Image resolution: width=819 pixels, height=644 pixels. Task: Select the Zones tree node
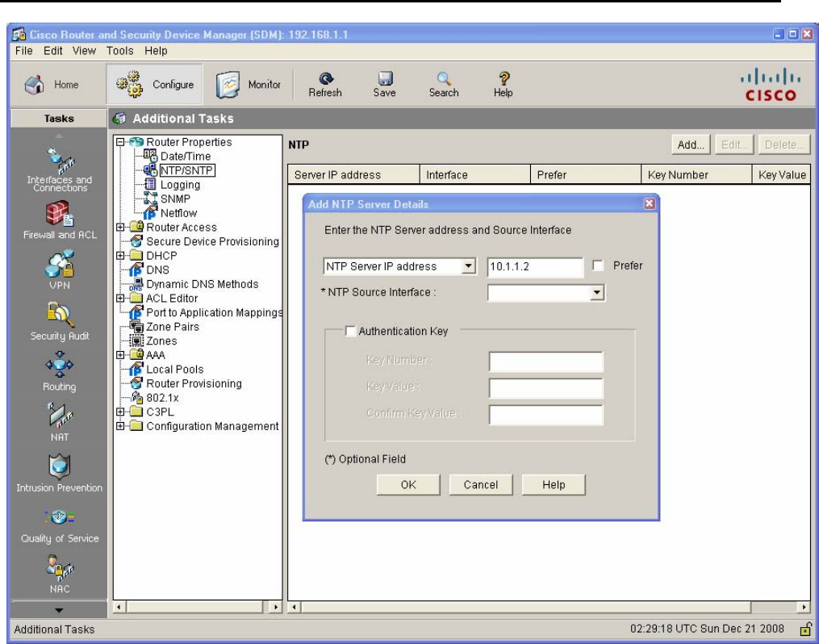tap(161, 341)
